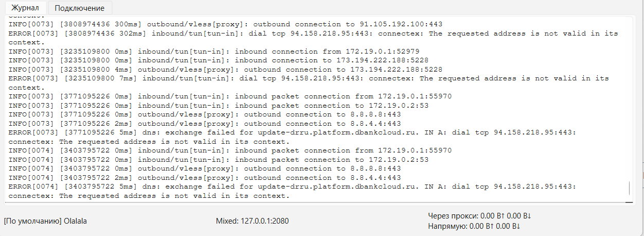The image size is (644, 236).
Task: Open the Подключение tab
Action: 79,8
